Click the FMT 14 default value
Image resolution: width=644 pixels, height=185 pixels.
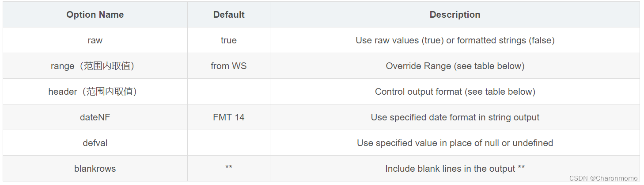coord(229,117)
